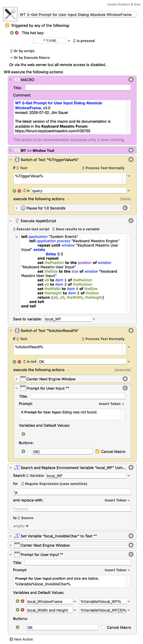Open gear menu of final Prompt for User Input
This screenshot has height=644, width=143.
coord(131,554)
